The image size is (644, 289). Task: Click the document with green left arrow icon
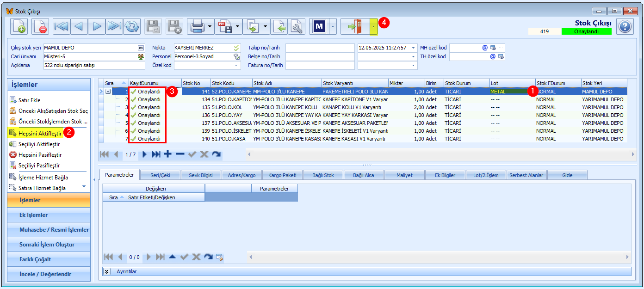(x=279, y=26)
